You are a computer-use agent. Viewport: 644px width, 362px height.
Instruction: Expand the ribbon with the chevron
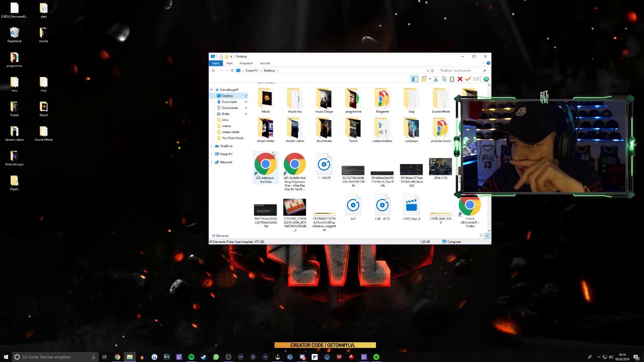point(483,63)
